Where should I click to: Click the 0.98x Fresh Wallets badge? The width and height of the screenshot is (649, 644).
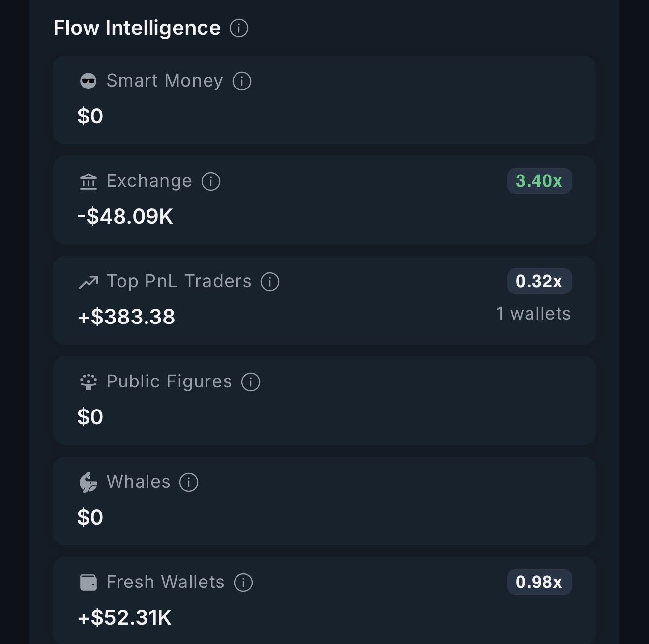(x=539, y=582)
